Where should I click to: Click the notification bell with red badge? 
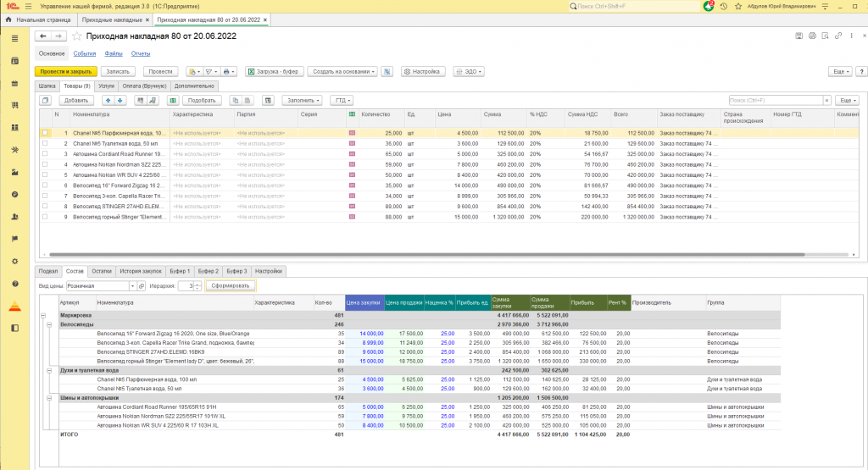click(x=709, y=6)
